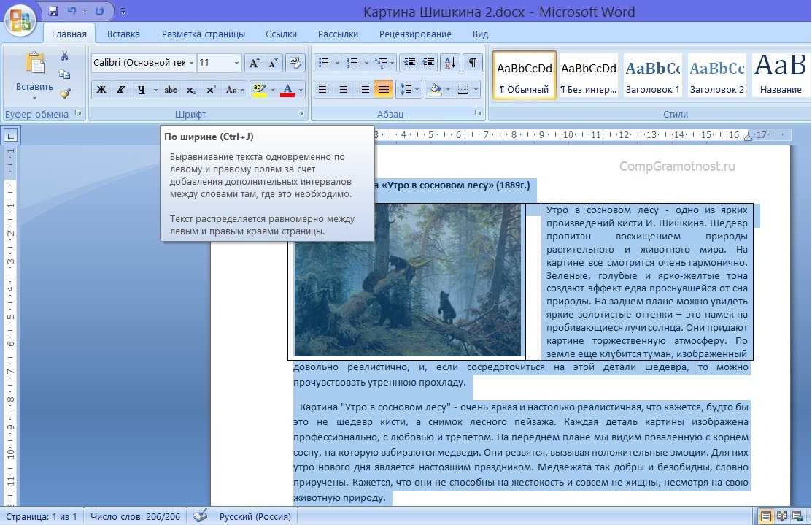The width and height of the screenshot is (812, 525).
Task: Select the Format Painter brush icon
Action: pyautogui.click(x=65, y=93)
